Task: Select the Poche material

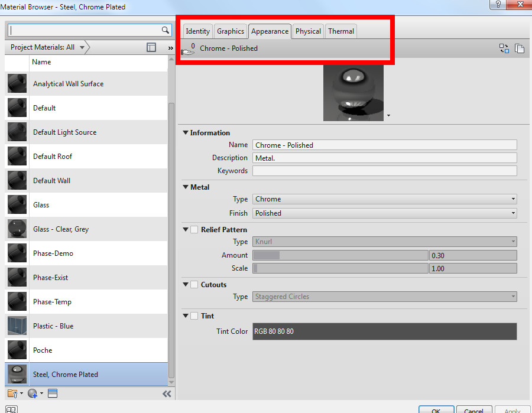Action: (86, 350)
